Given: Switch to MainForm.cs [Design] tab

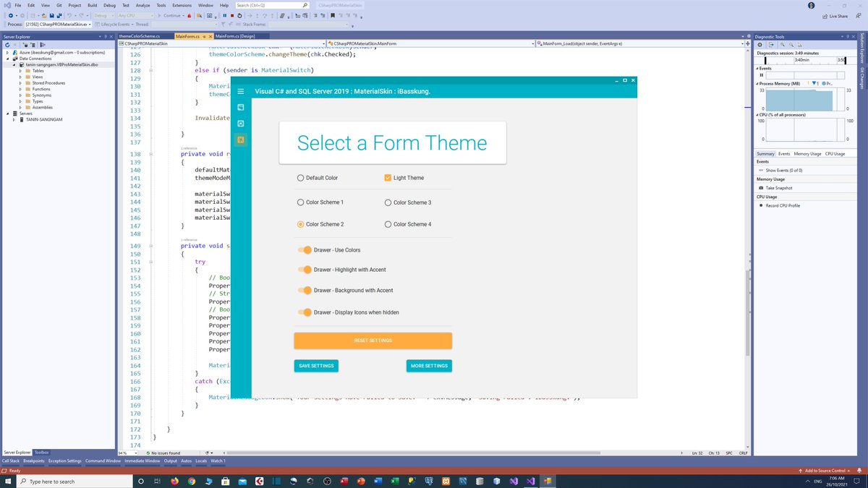Looking at the screenshot, I should 235,35.
